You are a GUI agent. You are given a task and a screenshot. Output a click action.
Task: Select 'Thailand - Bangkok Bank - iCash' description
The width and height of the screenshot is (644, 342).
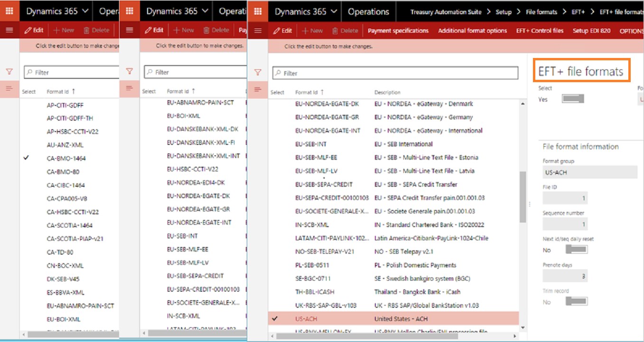pos(417,292)
